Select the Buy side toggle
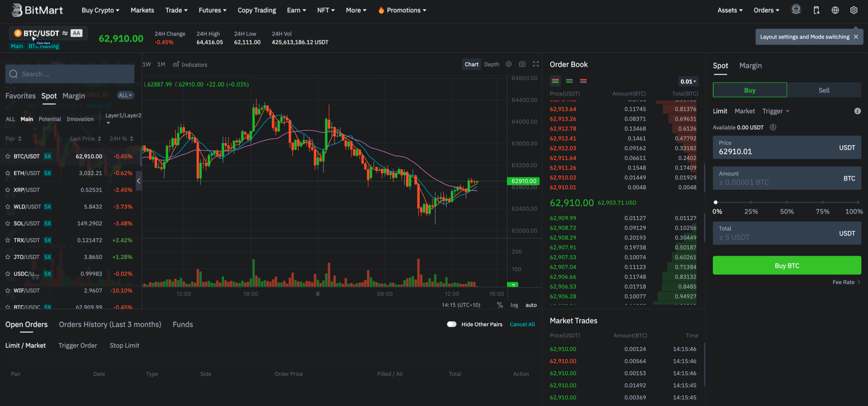Screen dimensions: 868x406 point(750,90)
